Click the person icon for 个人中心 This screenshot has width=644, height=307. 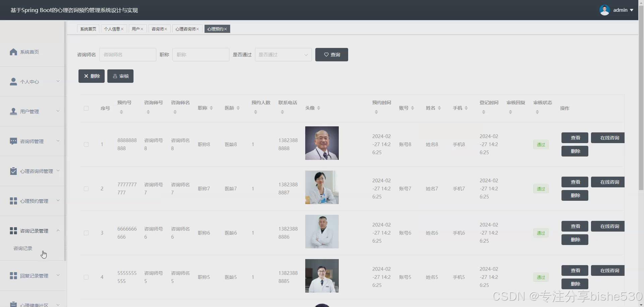click(13, 81)
